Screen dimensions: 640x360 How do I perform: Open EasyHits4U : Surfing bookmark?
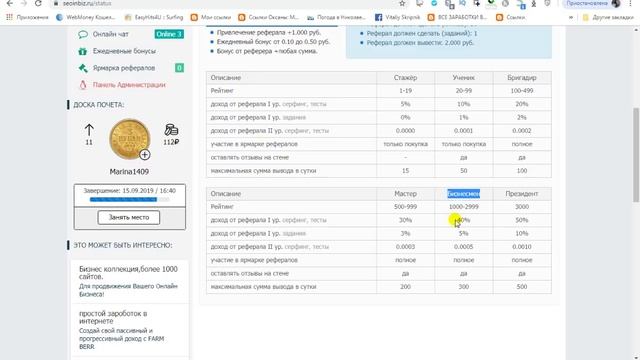coord(153,17)
